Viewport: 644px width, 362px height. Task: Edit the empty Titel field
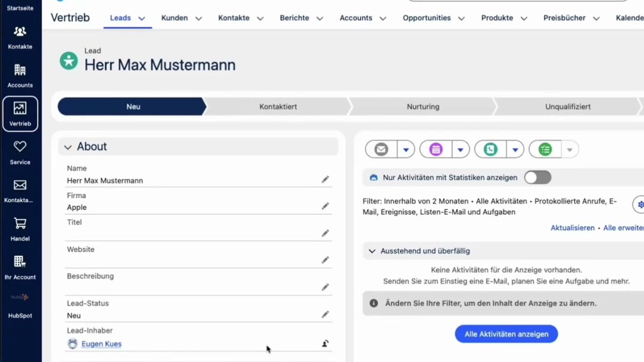(x=325, y=233)
